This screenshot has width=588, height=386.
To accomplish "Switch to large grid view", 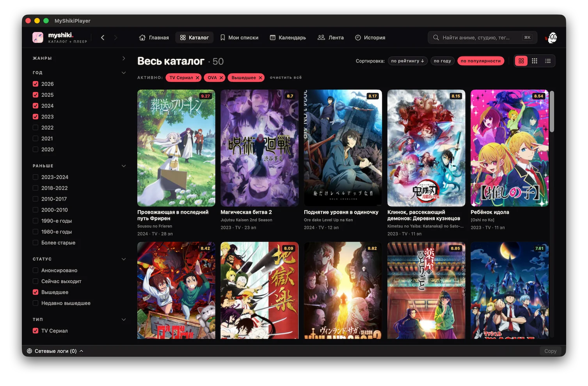I will pyautogui.click(x=521, y=61).
